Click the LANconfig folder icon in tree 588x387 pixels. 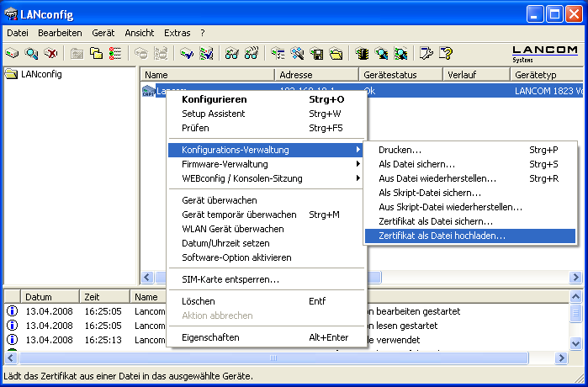click(x=11, y=74)
